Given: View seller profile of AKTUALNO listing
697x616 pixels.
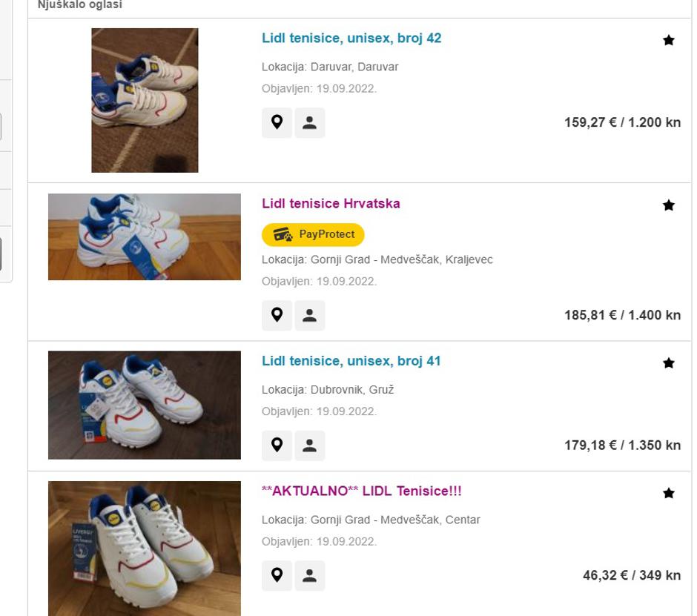Looking at the screenshot, I should coord(310,575).
